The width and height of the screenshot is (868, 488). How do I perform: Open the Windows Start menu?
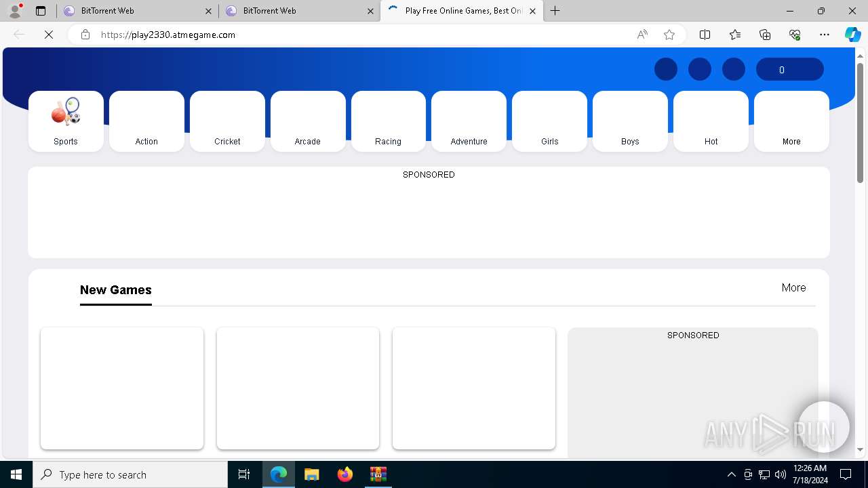[16, 474]
